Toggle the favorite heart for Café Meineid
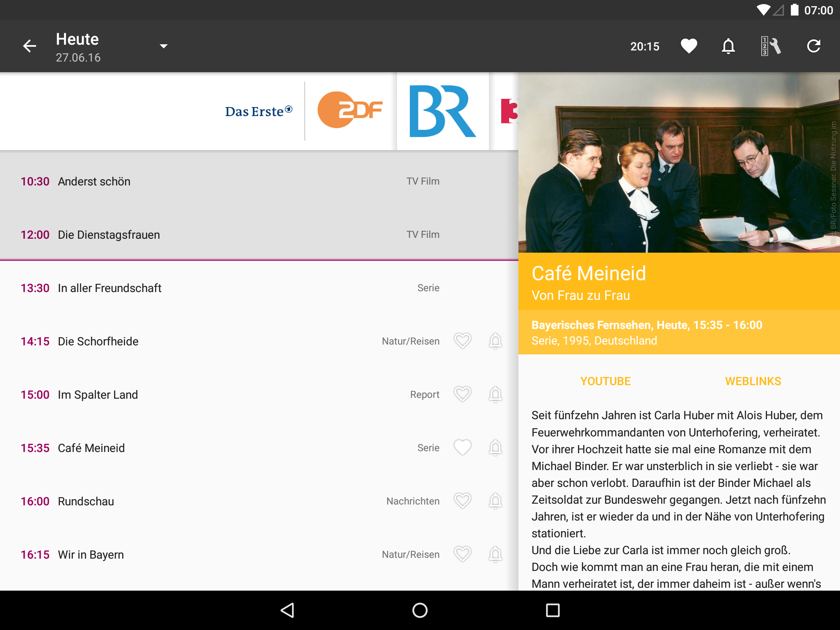This screenshot has width=840, height=630. pyautogui.click(x=462, y=447)
